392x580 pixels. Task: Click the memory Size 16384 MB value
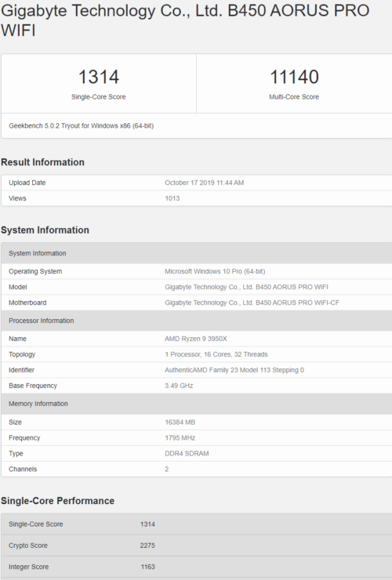[x=180, y=422]
